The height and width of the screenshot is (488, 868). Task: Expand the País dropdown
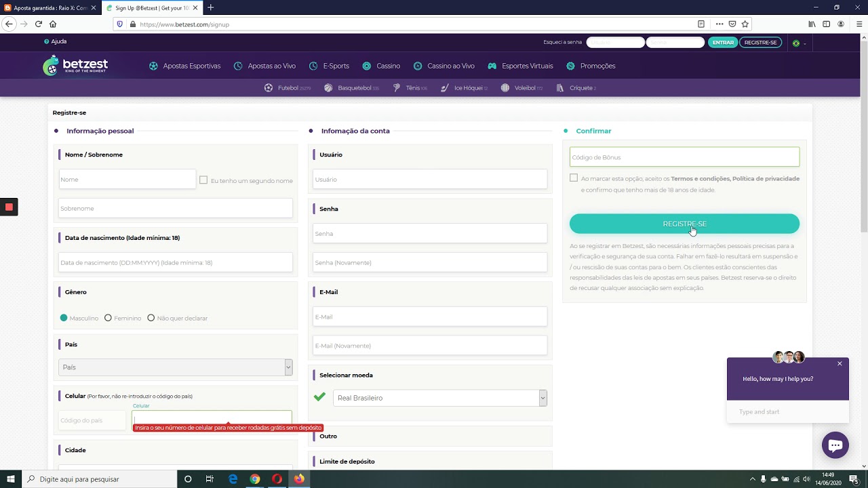pos(175,367)
